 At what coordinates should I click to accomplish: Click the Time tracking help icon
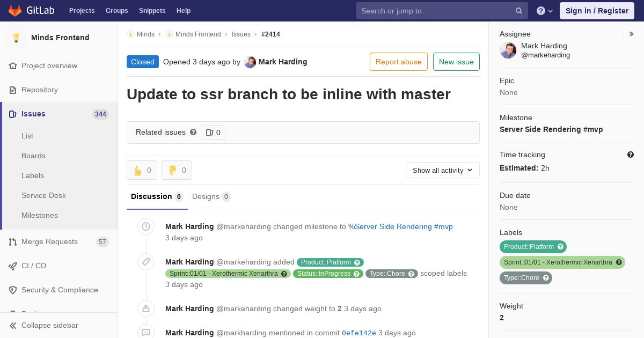[x=631, y=155]
